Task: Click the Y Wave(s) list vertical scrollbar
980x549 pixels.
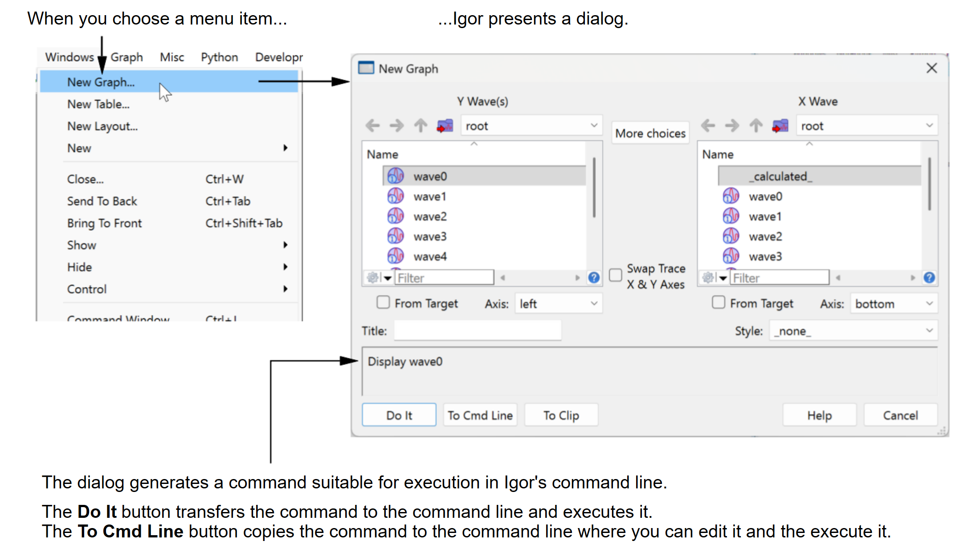Action: tap(594, 187)
